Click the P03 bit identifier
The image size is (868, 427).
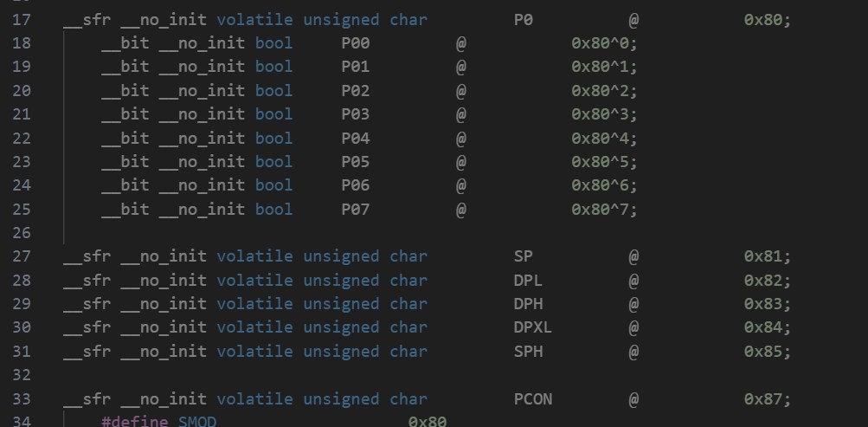356,114
